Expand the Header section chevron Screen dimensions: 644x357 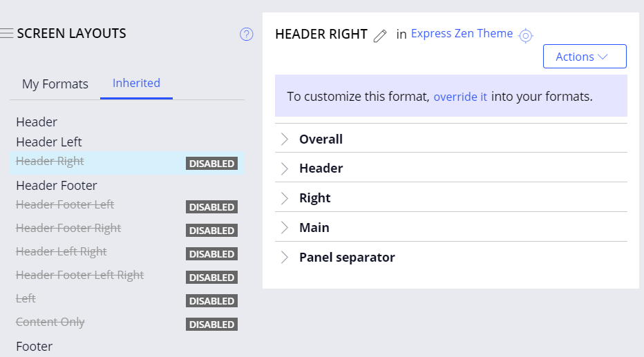tap(284, 168)
